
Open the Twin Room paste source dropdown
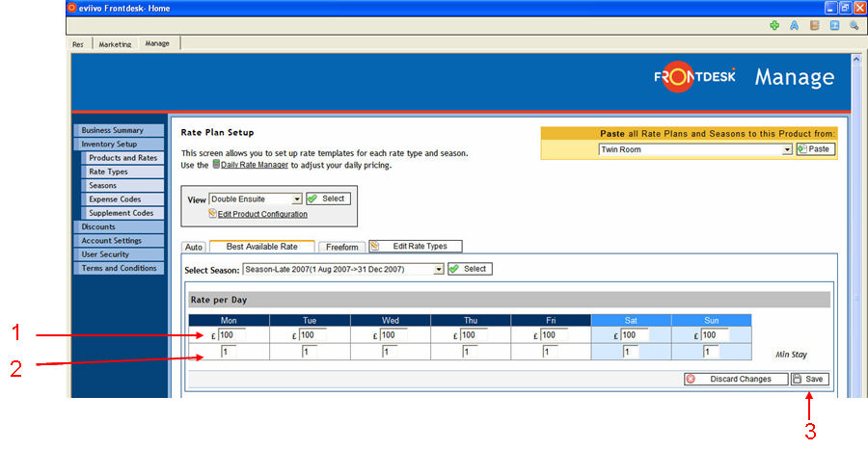click(787, 150)
